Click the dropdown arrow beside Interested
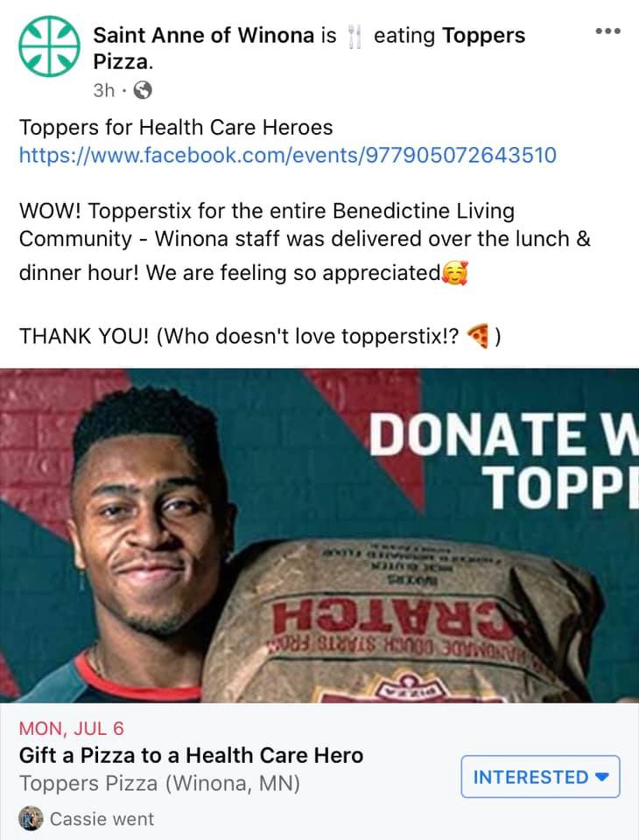This screenshot has height=840, width=639. [x=602, y=776]
